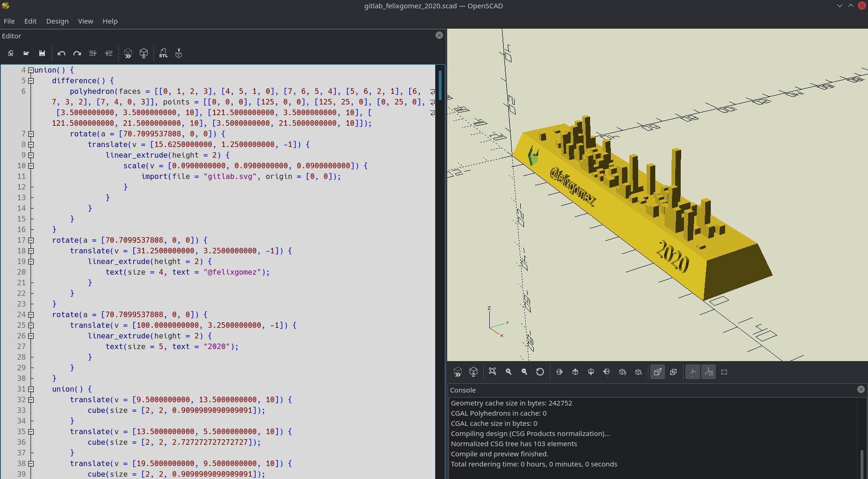
Task: Click line number 33 in the gutter
Action: tap(21, 411)
